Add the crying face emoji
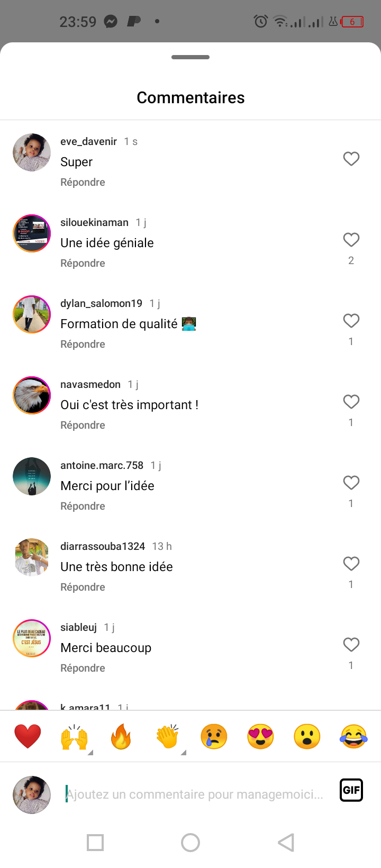 point(214,736)
